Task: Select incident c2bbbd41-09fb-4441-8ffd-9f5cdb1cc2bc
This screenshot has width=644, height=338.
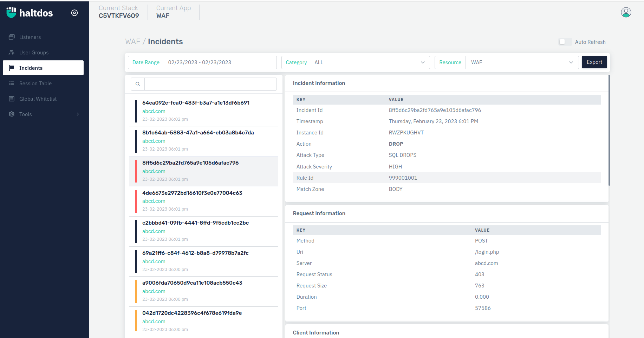Action: 204,231
